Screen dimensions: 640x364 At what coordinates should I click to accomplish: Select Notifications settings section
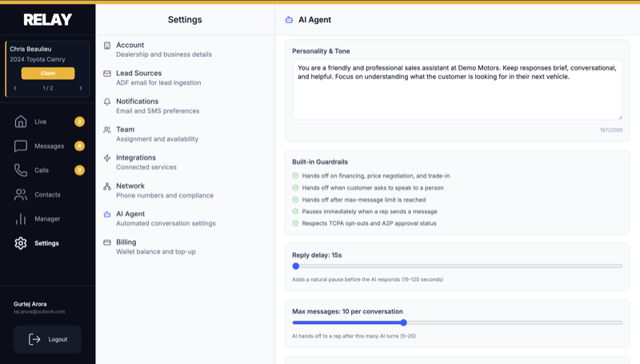(185, 106)
